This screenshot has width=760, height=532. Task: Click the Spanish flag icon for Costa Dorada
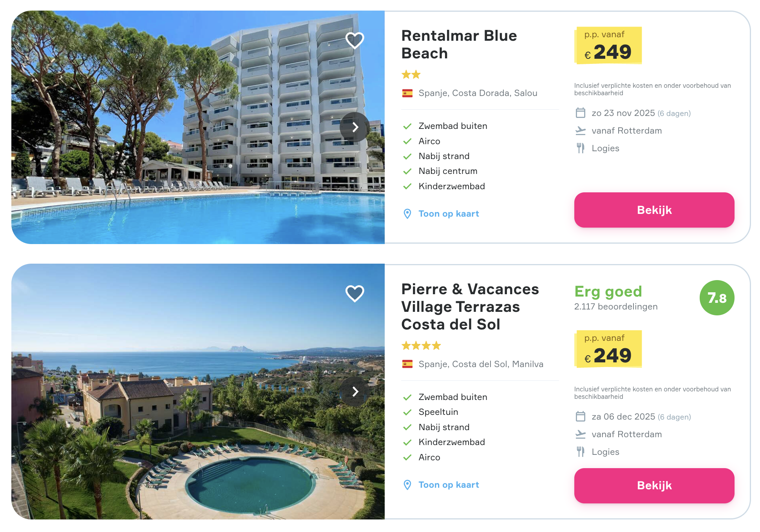coord(407,93)
